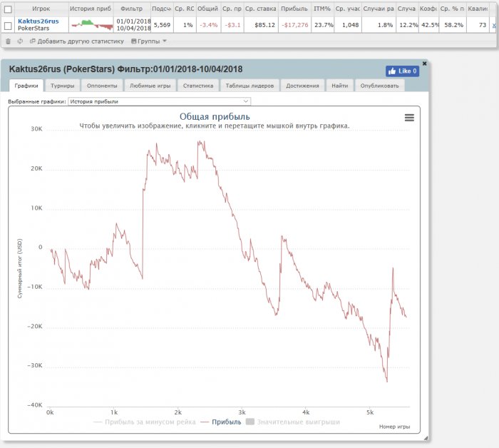This screenshot has height=448, width=499.
Task: Sort by the 'Прибыль' column header
Action: (x=294, y=9)
